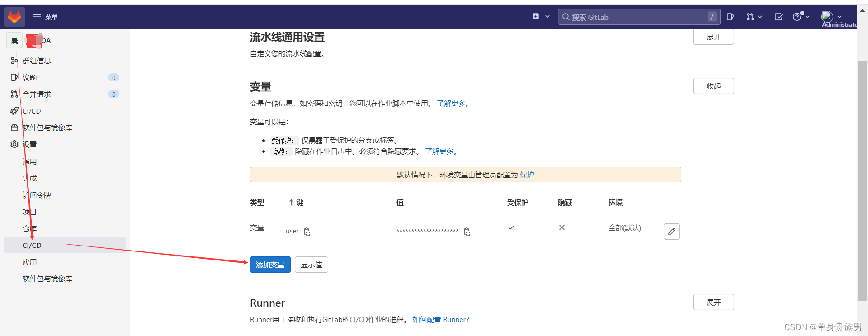Click the 群组信息 sidebar icon
The image size is (868, 336).
[14, 61]
